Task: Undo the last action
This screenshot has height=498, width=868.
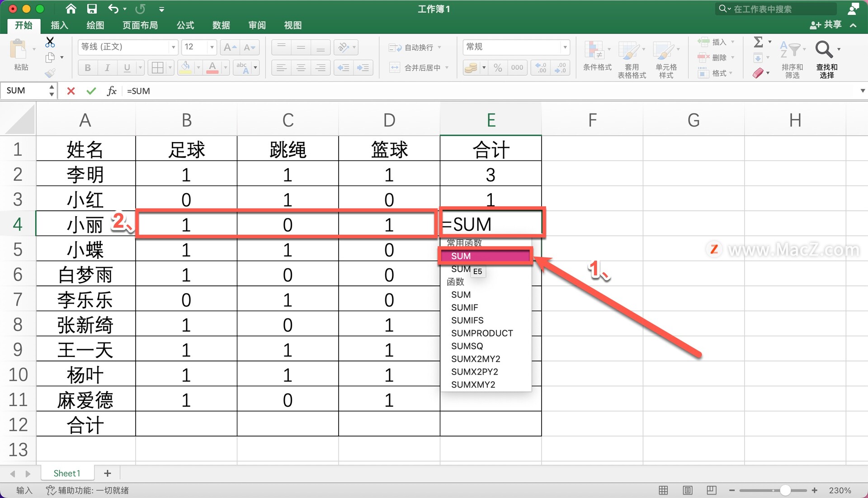Action: (113, 9)
